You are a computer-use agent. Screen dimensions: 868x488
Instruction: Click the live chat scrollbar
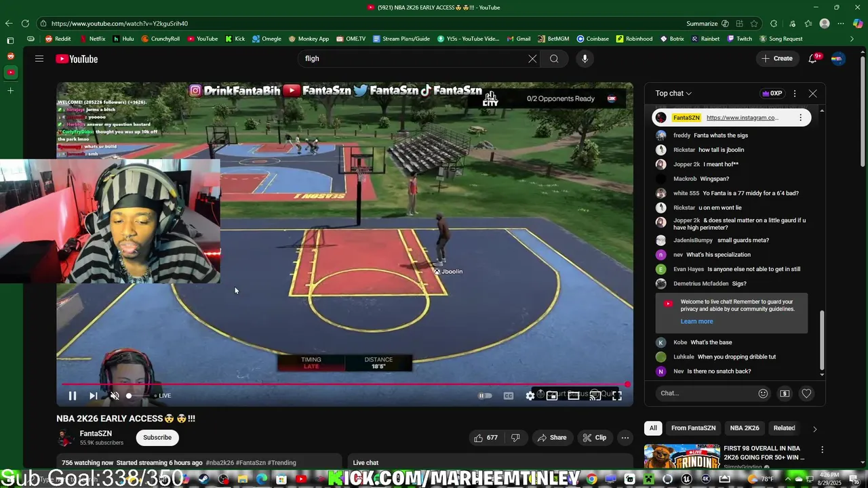point(822,340)
